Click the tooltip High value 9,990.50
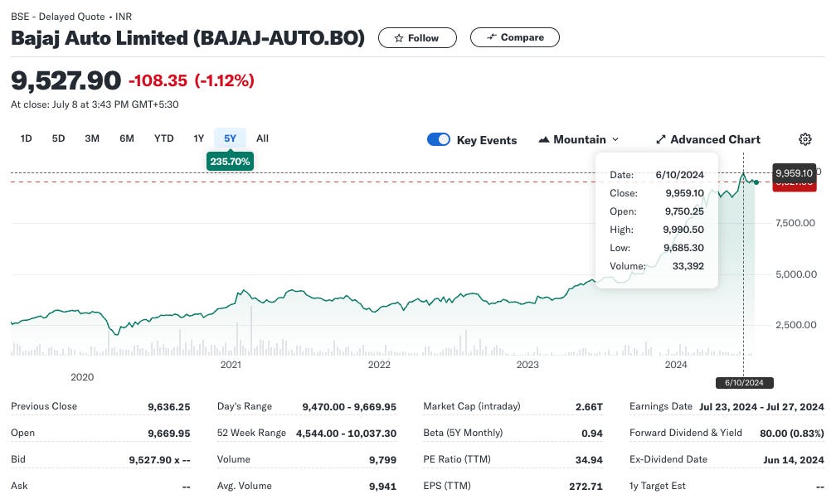Image resolution: width=836 pixels, height=504 pixels. coord(683,230)
